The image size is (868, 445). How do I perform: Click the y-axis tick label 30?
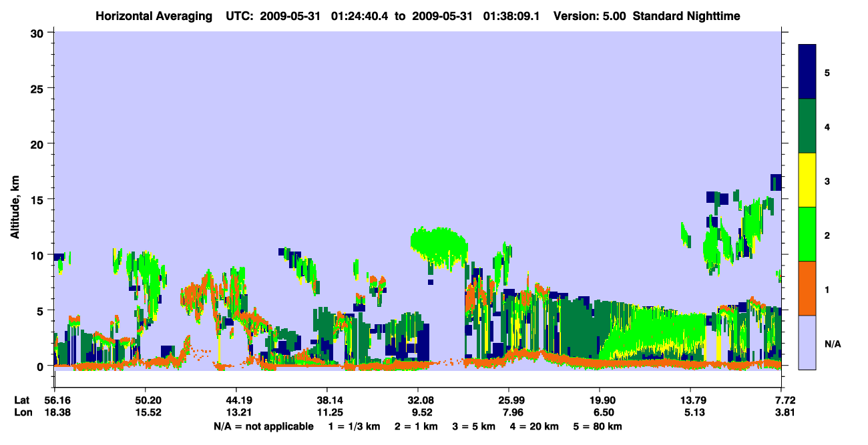(x=38, y=32)
